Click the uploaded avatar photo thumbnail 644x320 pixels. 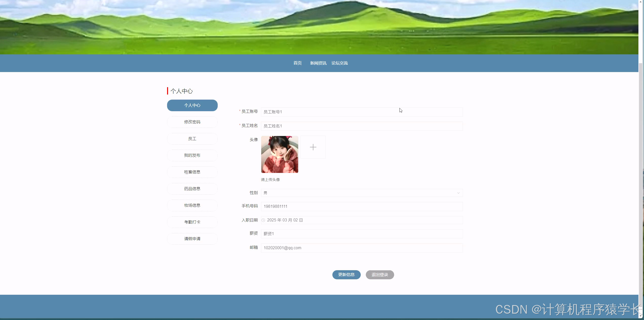(x=279, y=154)
